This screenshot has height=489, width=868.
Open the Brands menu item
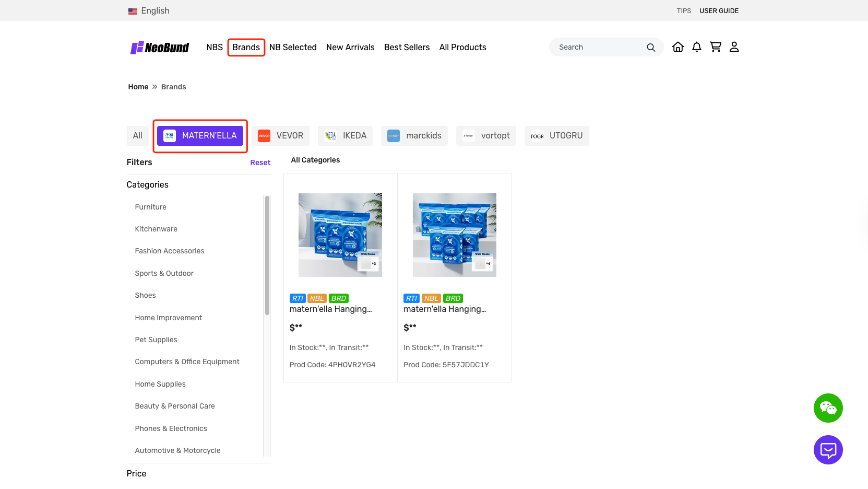click(x=246, y=48)
